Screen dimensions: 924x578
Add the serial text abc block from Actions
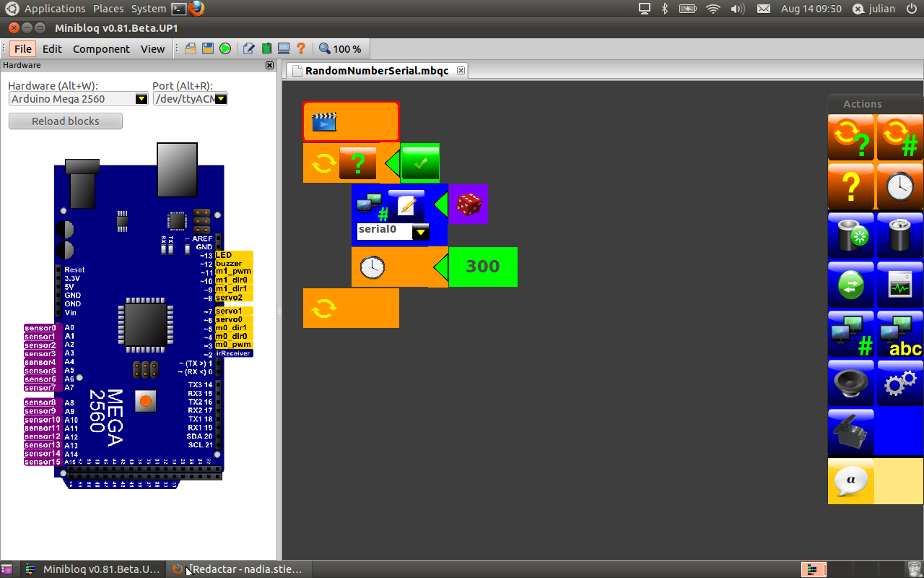point(900,334)
